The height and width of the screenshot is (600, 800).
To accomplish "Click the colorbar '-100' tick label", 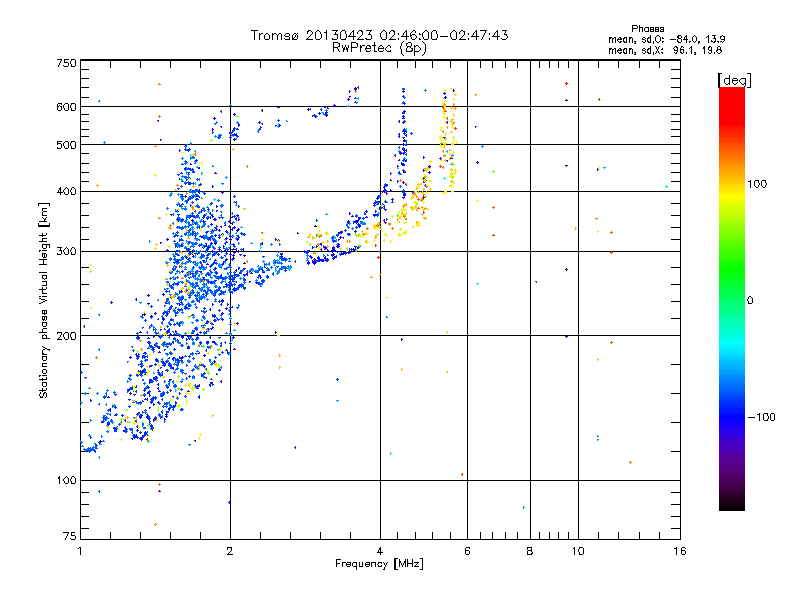I will tap(761, 417).
